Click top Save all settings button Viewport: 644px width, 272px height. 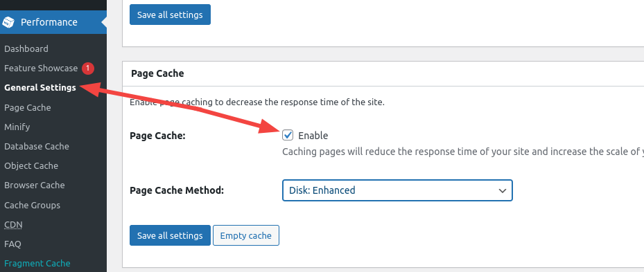click(x=170, y=15)
